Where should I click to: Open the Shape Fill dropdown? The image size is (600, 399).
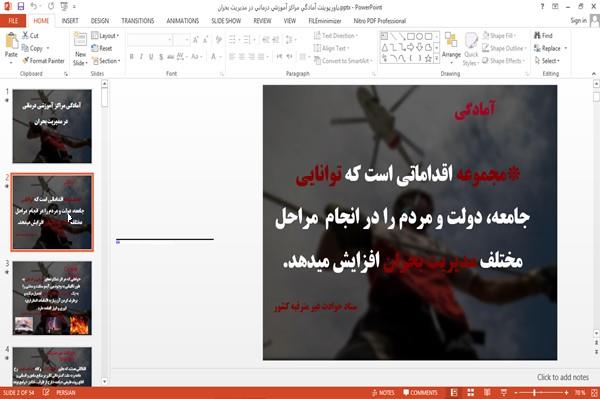click(499, 36)
